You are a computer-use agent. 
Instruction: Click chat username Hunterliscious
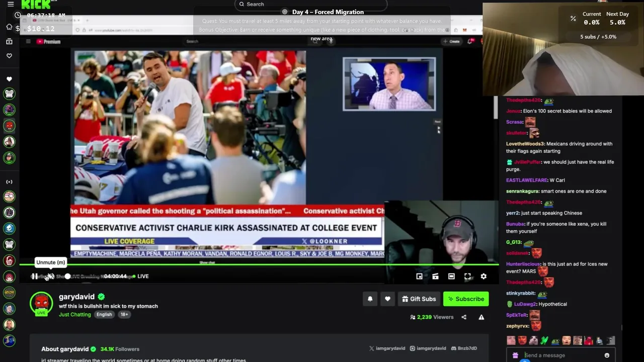pos(523,264)
